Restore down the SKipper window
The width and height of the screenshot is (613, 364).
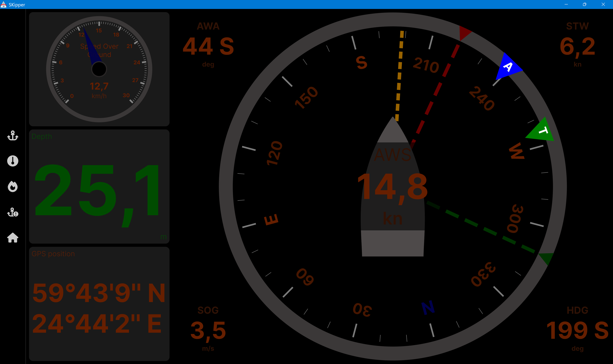[585, 4]
